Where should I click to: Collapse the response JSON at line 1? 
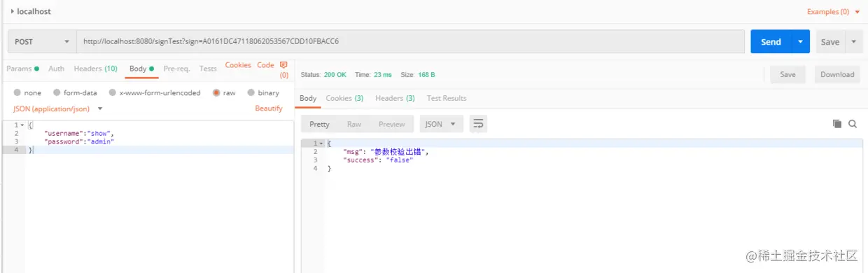[x=321, y=143]
